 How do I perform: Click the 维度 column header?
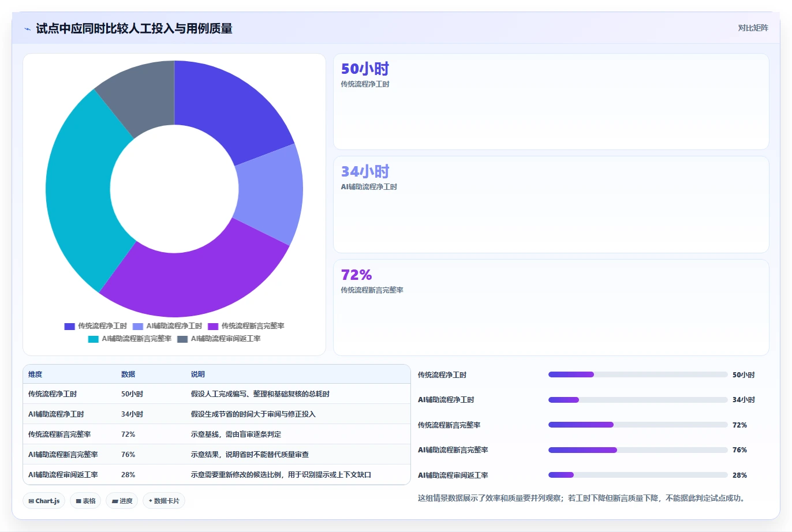(35, 374)
